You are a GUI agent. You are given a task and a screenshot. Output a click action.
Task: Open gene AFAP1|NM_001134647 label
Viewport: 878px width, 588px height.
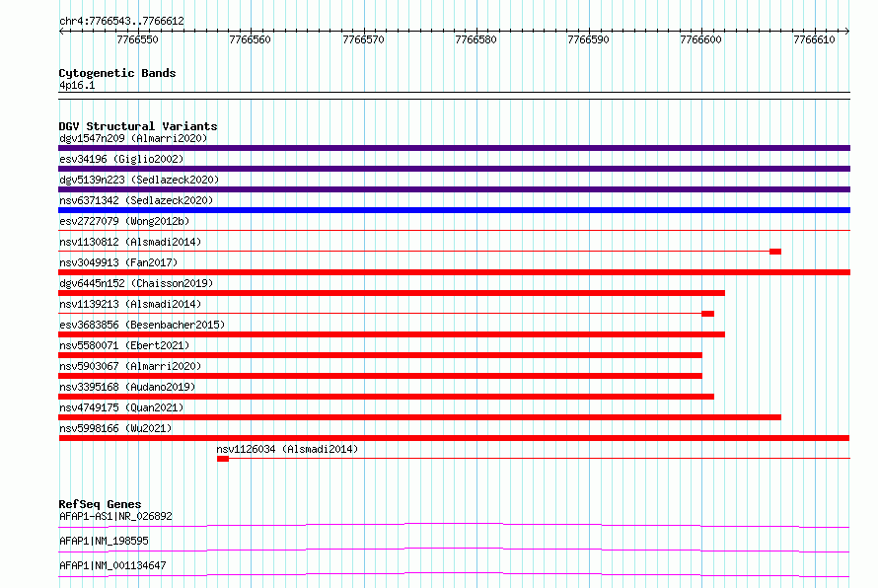[x=112, y=565]
